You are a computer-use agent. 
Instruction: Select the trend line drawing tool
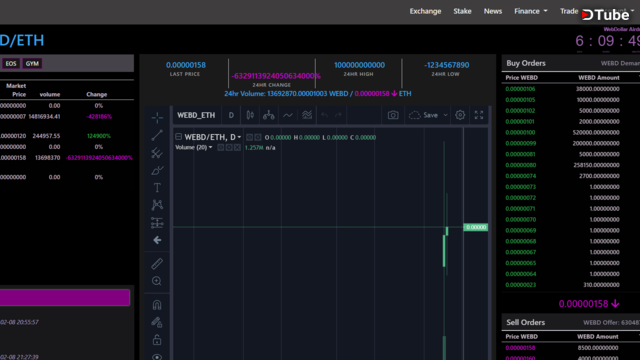click(x=157, y=135)
